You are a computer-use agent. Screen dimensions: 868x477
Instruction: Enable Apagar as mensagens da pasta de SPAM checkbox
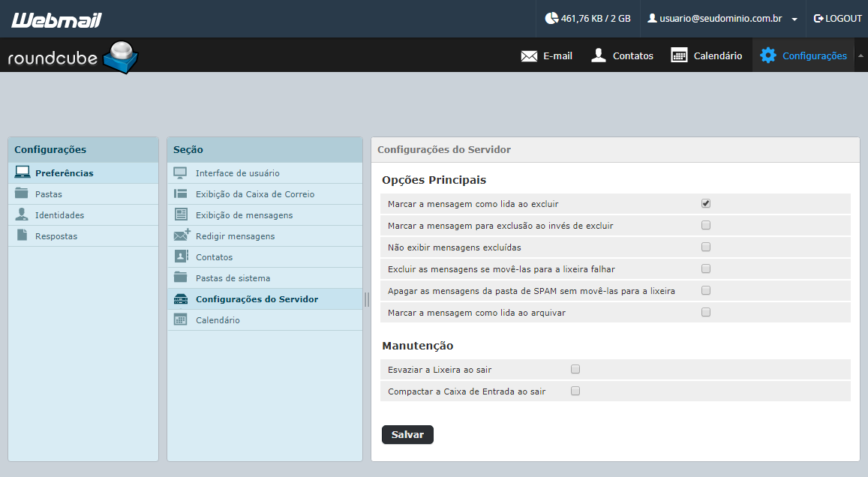pos(706,290)
